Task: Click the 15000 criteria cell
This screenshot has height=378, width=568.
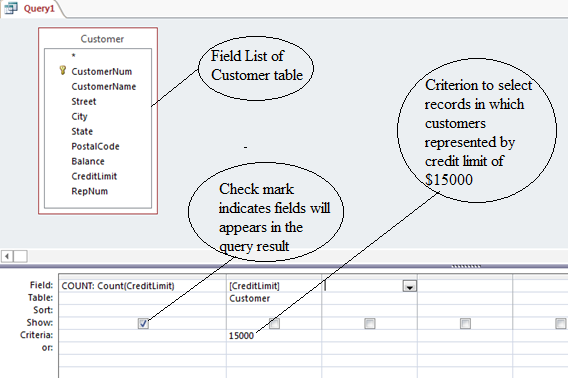Action: point(274,336)
